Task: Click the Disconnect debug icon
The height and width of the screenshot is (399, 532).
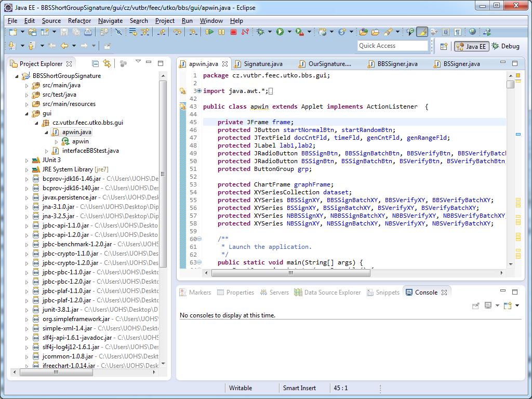Action: (245, 32)
